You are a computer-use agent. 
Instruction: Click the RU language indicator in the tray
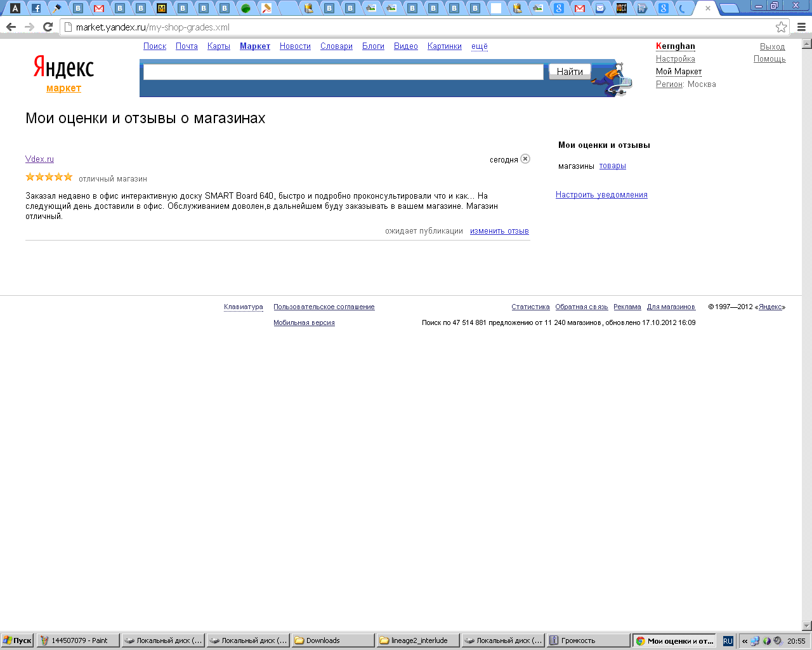728,641
